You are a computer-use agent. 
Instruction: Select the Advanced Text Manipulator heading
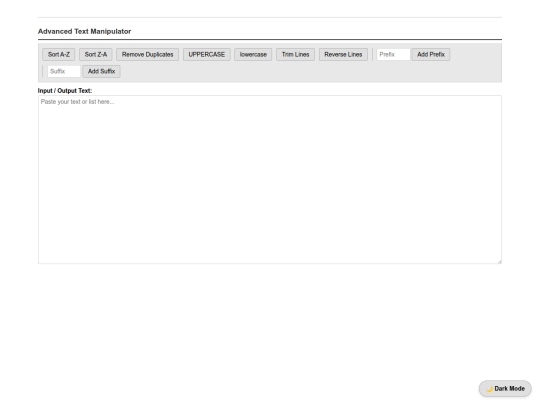point(84,31)
